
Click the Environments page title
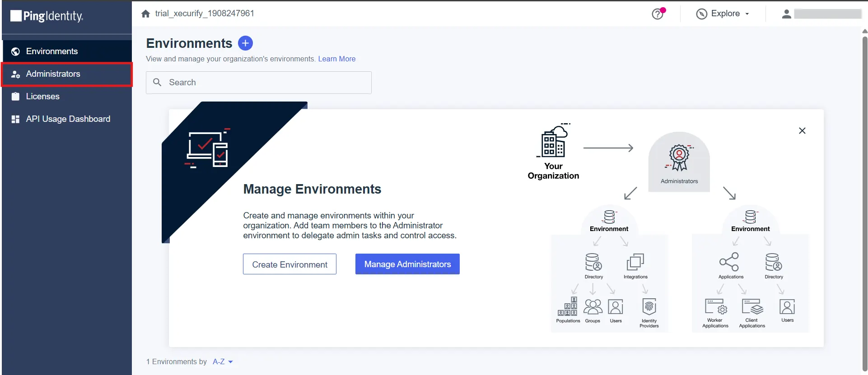189,43
